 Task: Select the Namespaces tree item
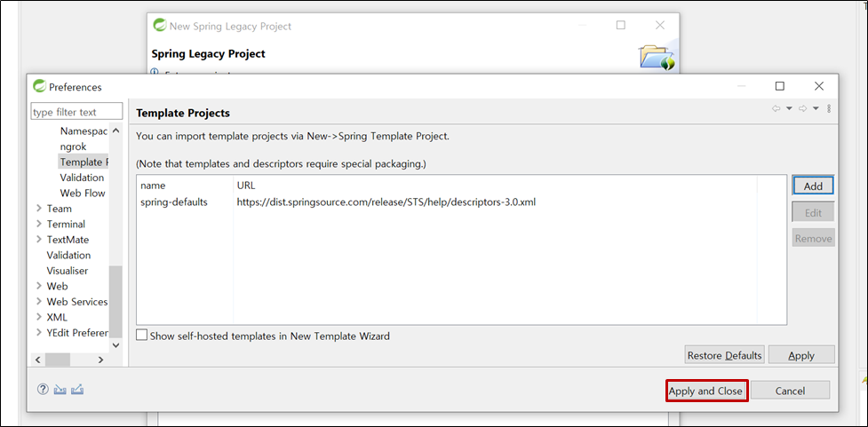(84, 131)
